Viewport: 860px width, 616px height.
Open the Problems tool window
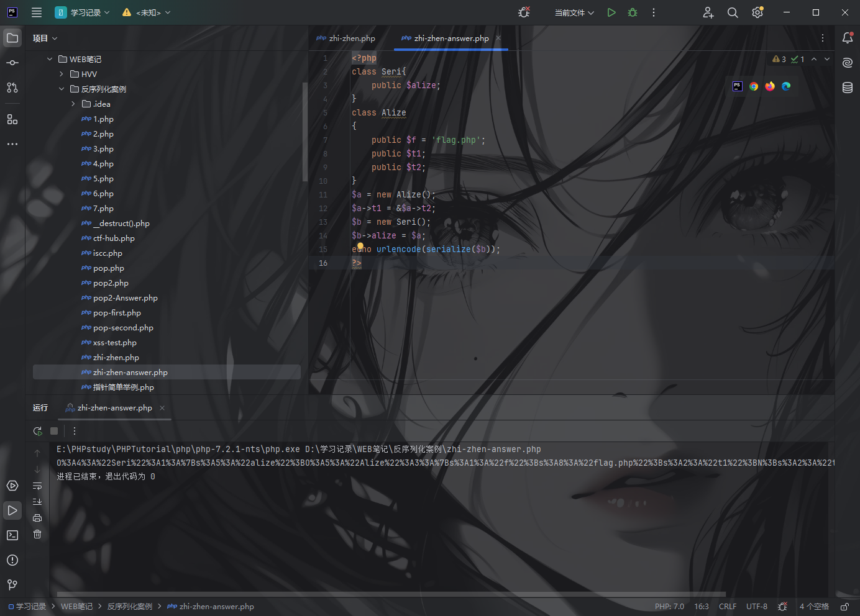(x=12, y=560)
